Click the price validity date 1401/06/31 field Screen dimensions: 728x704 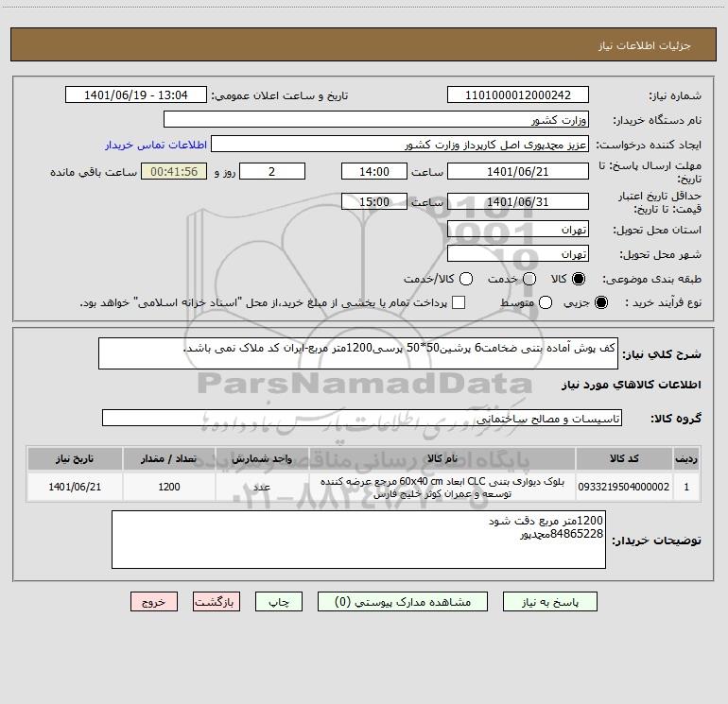point(518,201)
